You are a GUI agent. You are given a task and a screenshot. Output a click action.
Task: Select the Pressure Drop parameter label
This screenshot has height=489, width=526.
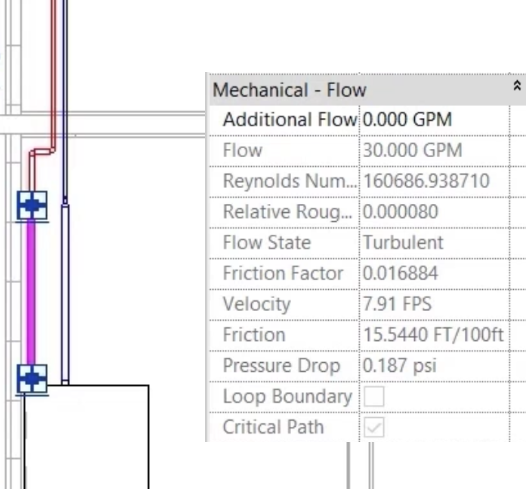coord(281,366)
